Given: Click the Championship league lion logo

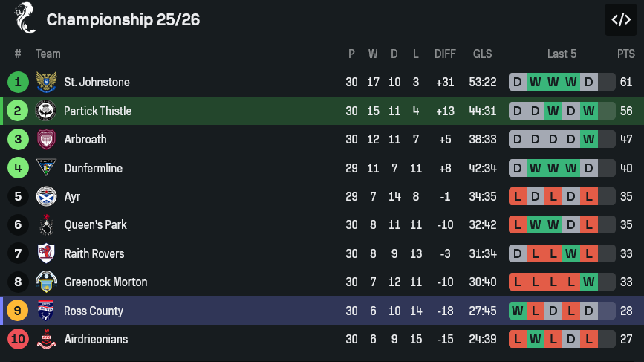Looking at the screenshot, I should 25,19.
